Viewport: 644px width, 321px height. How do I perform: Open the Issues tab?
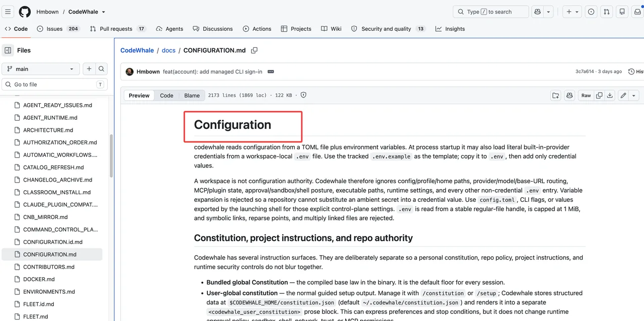tap(58, 29)
